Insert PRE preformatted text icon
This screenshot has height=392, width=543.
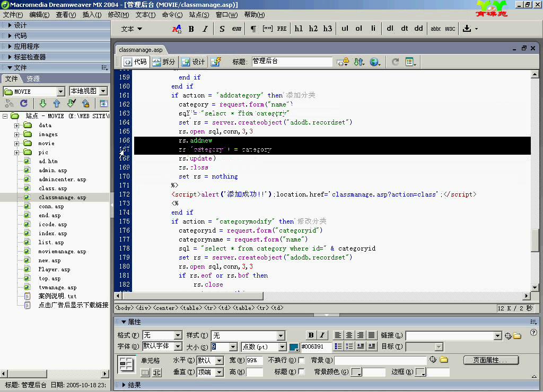[x=282, y=29]
